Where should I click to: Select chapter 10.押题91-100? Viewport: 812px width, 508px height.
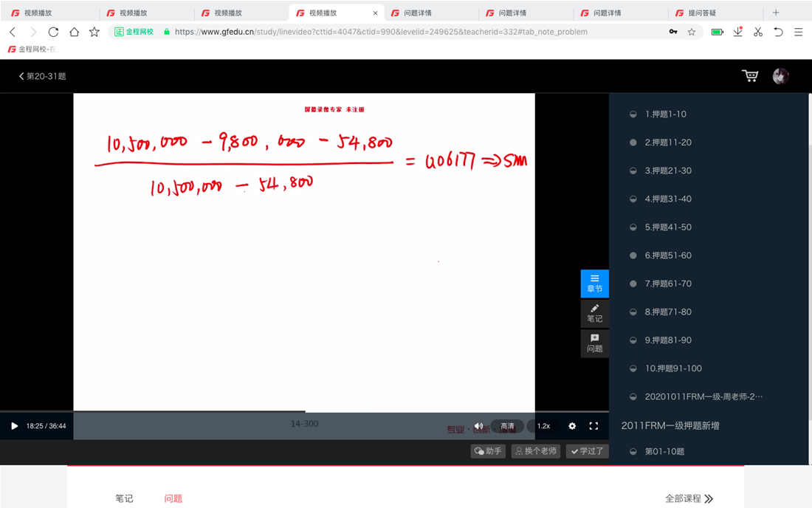[673, 368]
